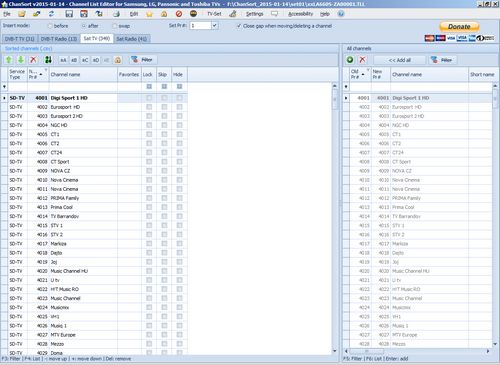
Task: Click the Donate button
Action: coord(459,27)
